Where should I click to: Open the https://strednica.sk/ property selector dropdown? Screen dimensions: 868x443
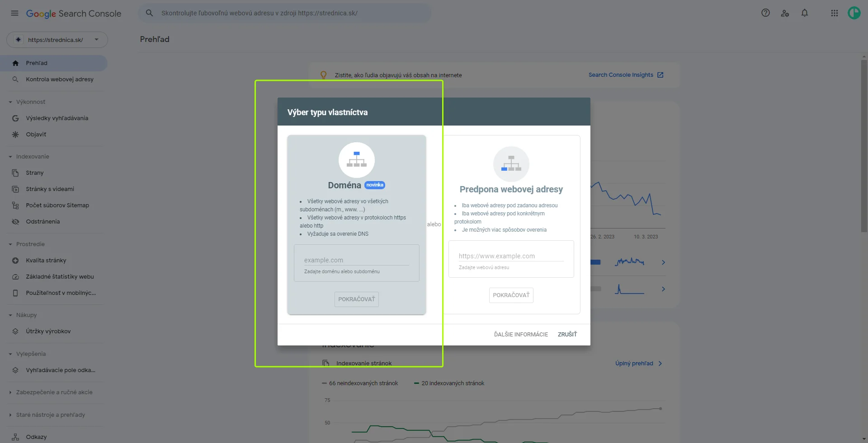57,40
